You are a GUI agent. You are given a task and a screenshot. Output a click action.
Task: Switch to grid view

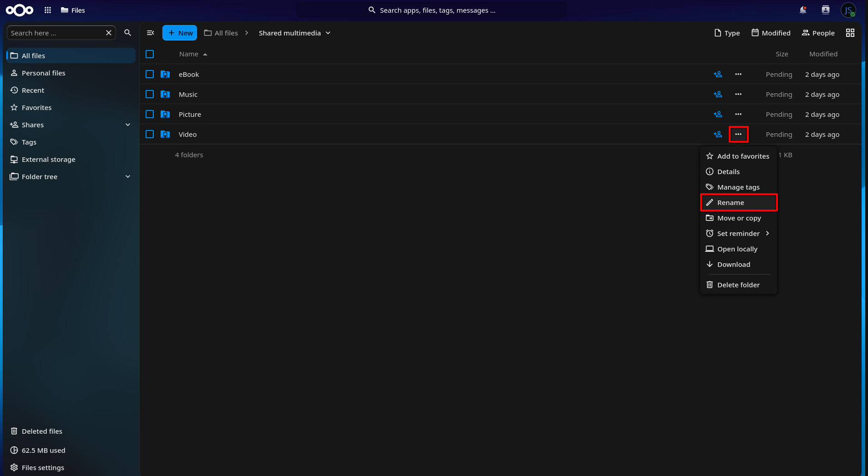(850, 33)
